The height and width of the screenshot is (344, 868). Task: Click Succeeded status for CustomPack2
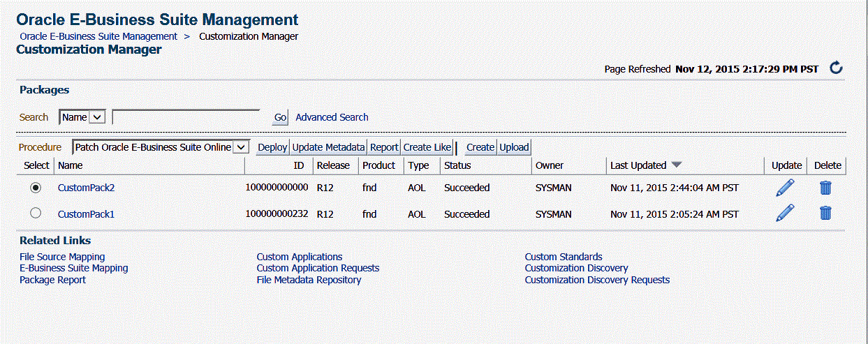467,188
